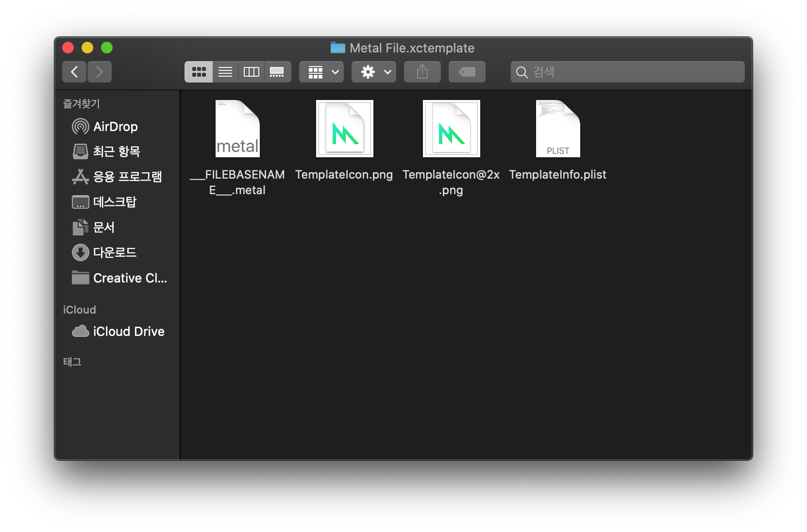Click the Edit Tags toolbar button

467,72
